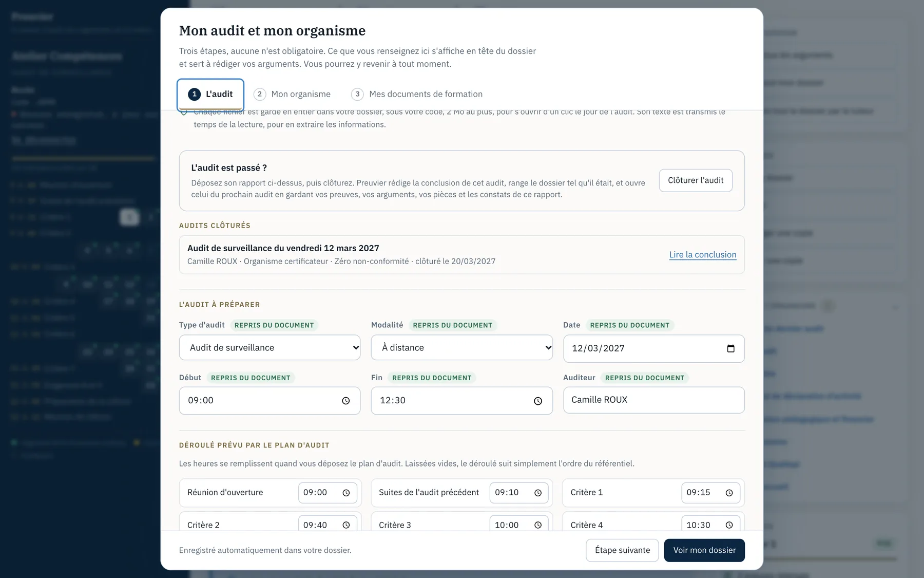This screenshot has width=924, height=578.
Task: Open Mes documents de formation step
Action: pos(417,94)
